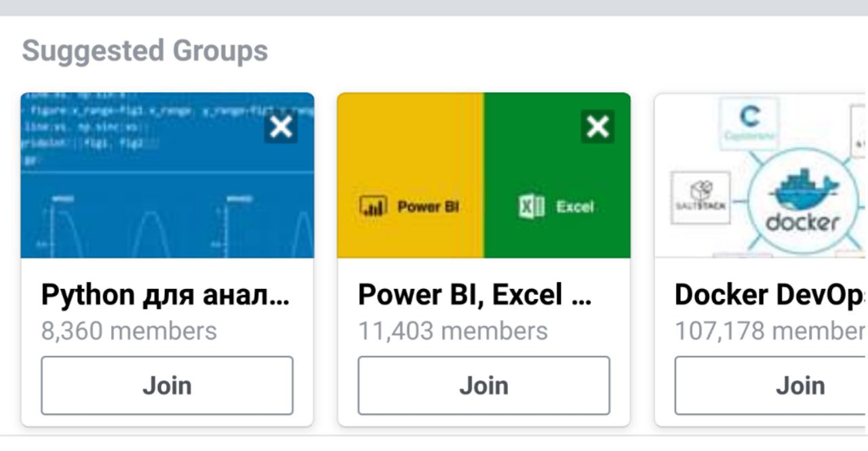Join the Python для анал... group
The width and height of the screenshot is (868, 451).
[x=167, y=385]
